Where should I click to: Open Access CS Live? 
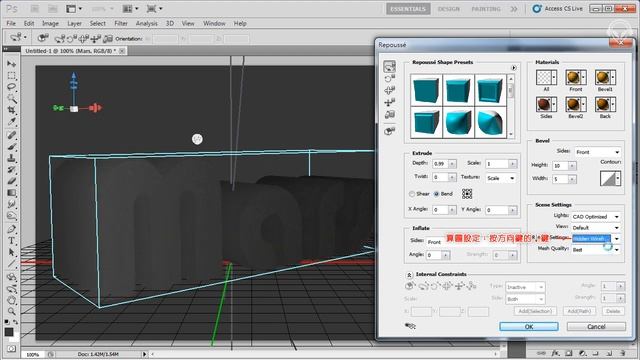pos(558,9)
